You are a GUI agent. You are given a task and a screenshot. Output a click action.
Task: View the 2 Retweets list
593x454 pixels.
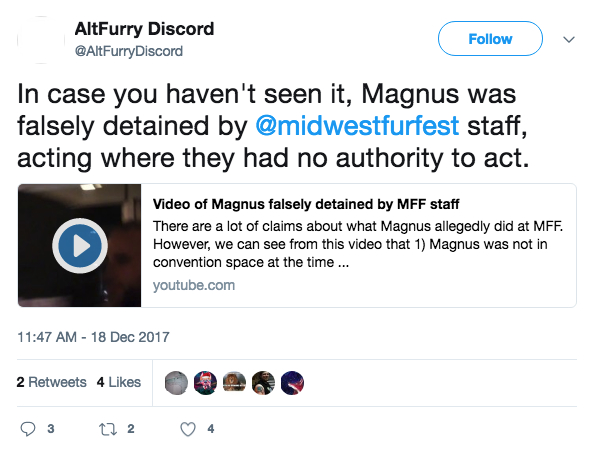point(51,382)
